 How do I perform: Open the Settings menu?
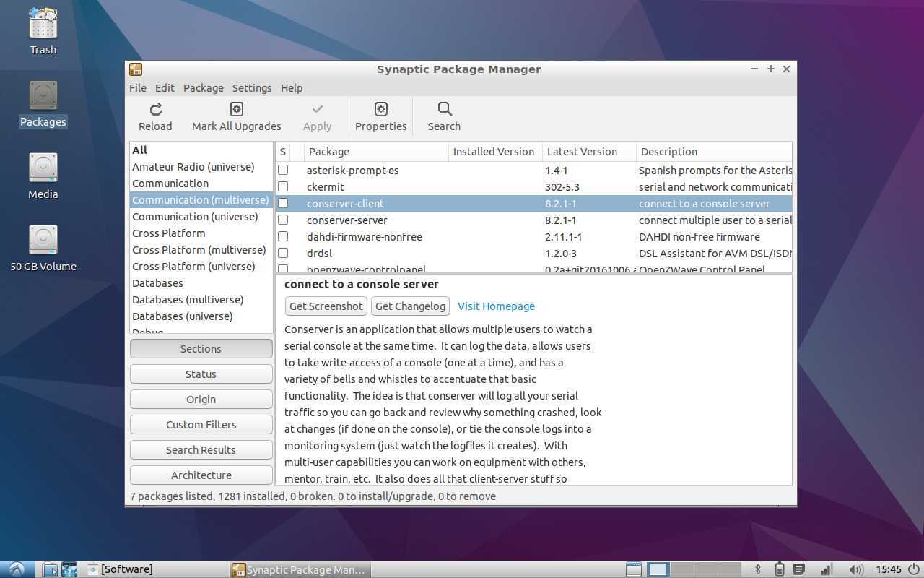[251, 88]
